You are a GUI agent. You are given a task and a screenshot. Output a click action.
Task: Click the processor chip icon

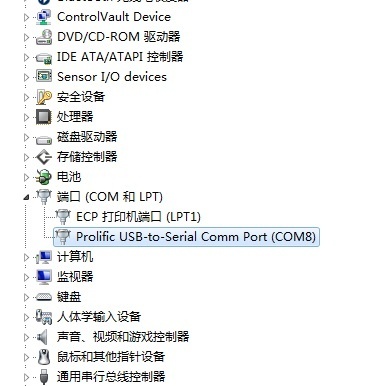pyautogui.click(x=44, y=117)
